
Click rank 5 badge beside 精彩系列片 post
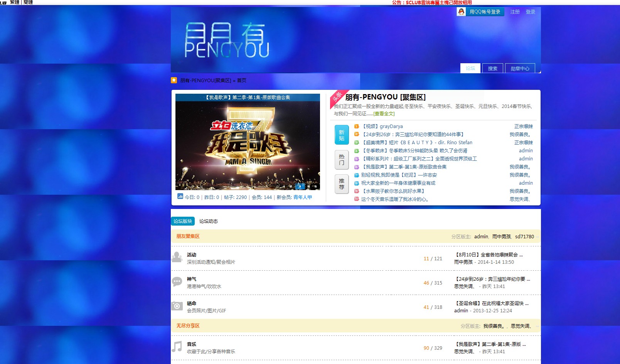pyautogui.click(x=357, y=158)
